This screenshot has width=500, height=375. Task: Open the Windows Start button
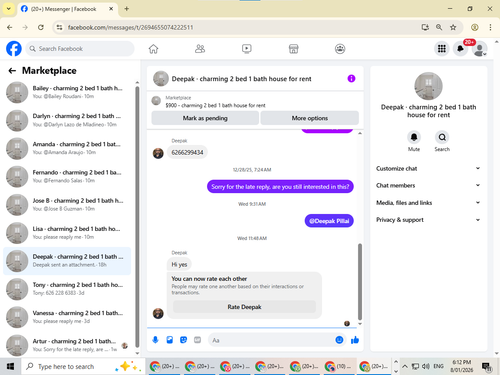pos(10,366)
